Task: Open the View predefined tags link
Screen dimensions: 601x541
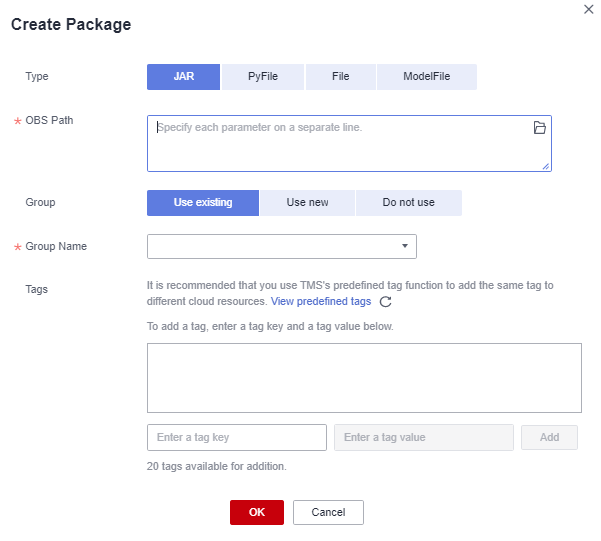Action: (x=320, y=301)
